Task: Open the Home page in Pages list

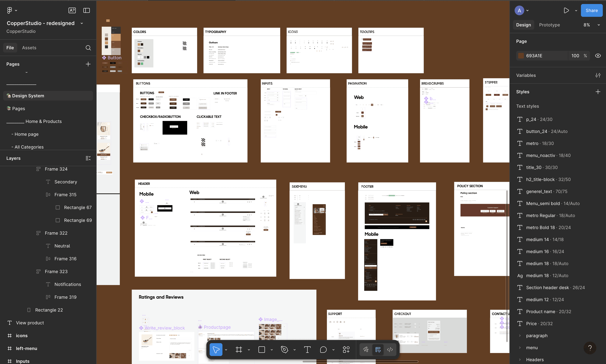Action: click(26, 134)
